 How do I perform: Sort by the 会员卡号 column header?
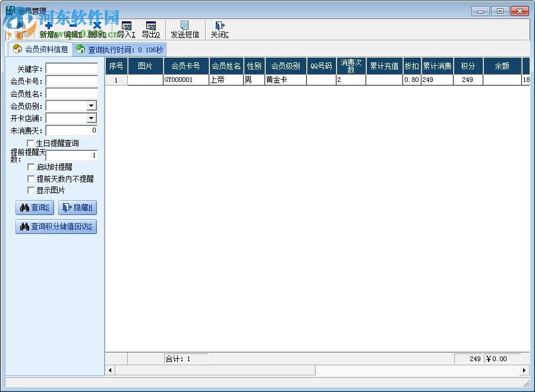(x=186, y=66)
